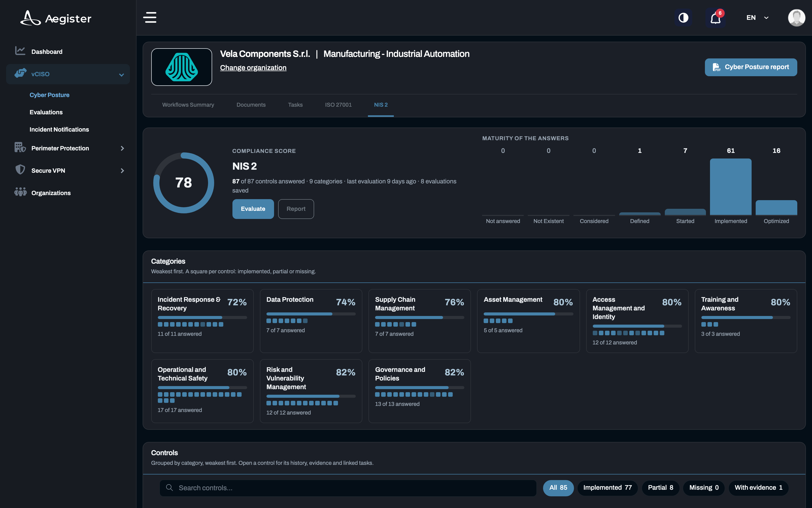Open Asset Management category card

click(528, 321)
